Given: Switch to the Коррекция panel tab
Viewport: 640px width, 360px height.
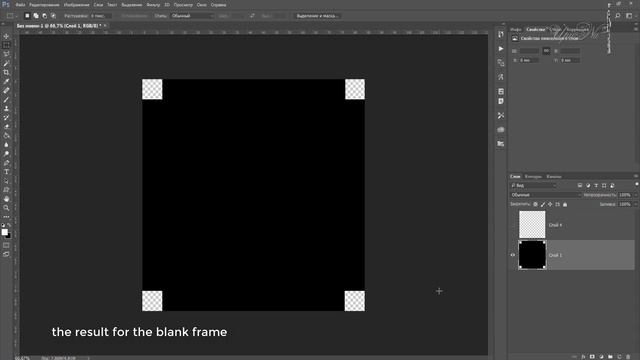Looking at the screenshot, I should point(578,29).
